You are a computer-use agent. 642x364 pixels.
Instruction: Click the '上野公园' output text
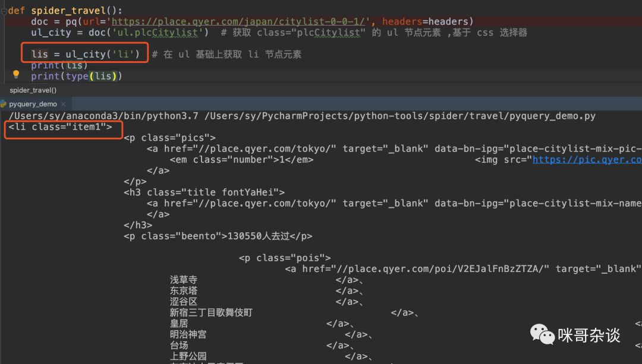tap(188, 356)
